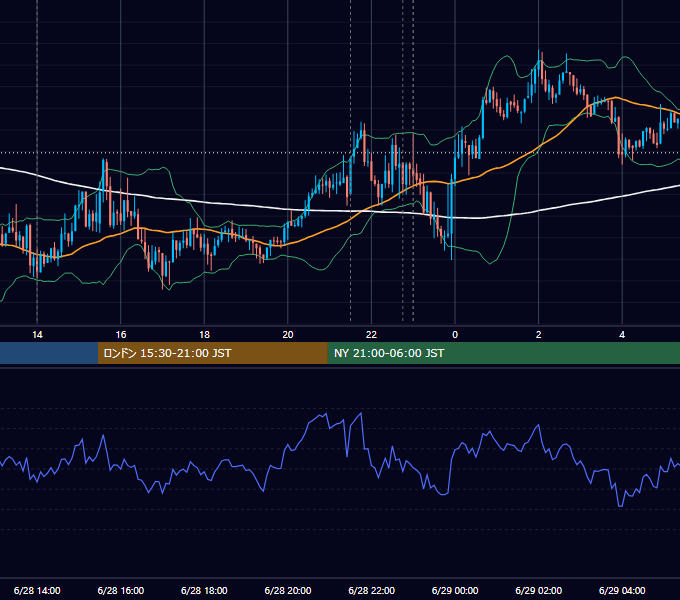Select the 22 hour axis label
This screenshot has width=680, height=600.
pyautogui.click(x=371, y=335)
